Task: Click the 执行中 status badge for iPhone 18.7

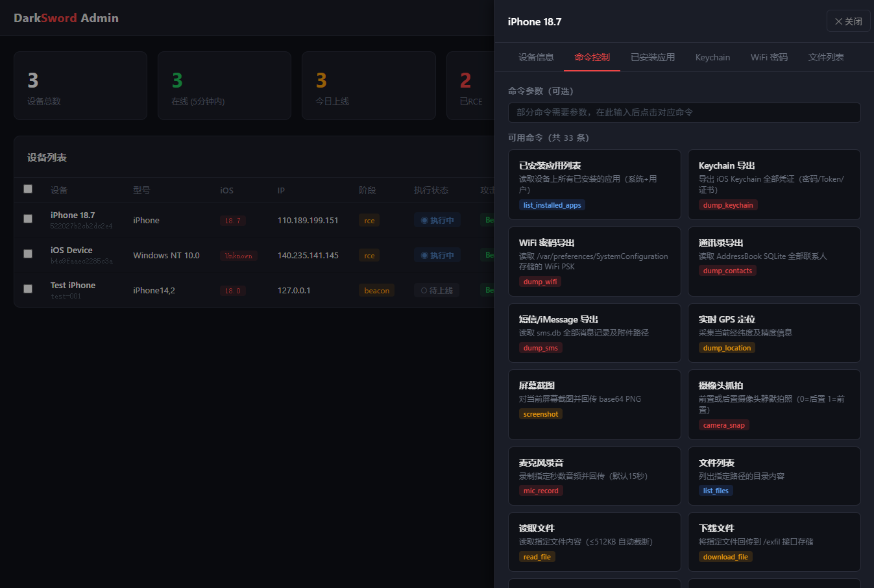Action: coord(437,221)
